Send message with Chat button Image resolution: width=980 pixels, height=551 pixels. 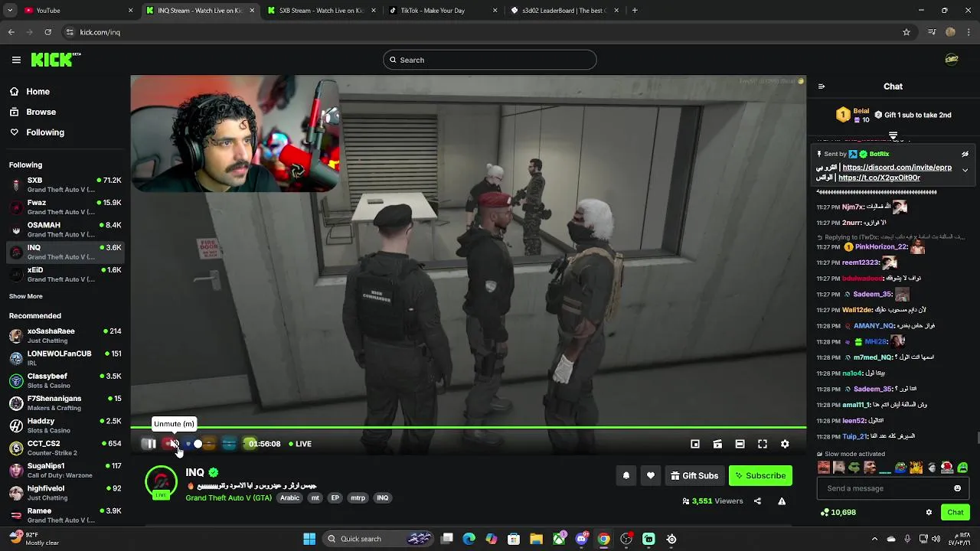tap(955, 512)
